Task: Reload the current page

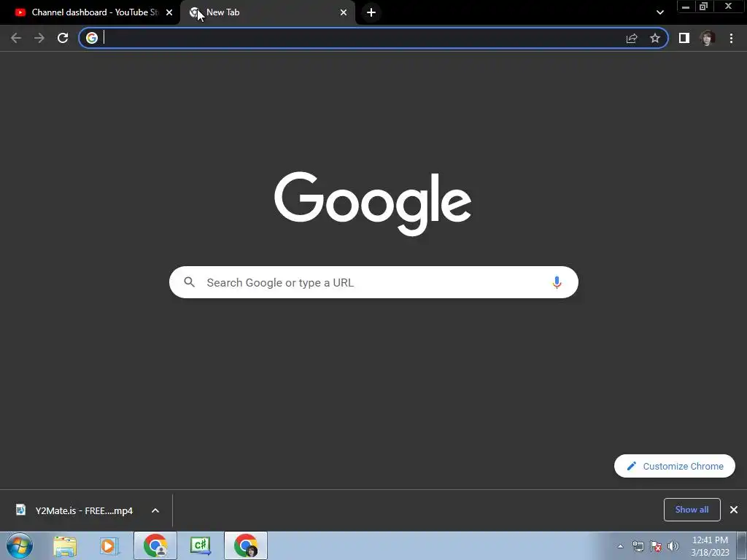Action: [63, 38]
